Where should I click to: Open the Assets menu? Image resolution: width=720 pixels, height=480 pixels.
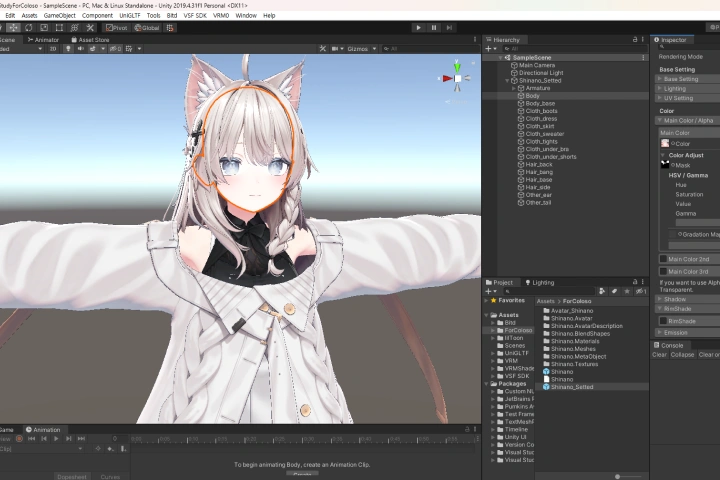point(29,16)
